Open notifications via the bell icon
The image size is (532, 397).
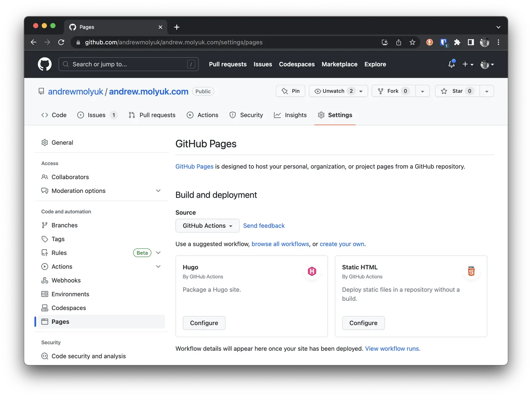(451, 64)
